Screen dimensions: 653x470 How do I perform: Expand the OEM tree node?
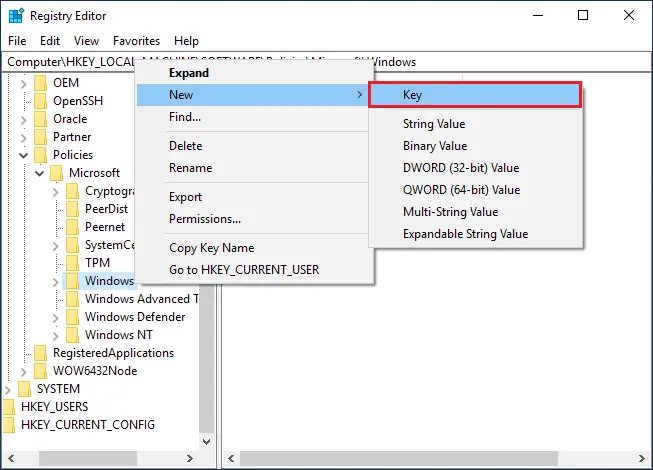pos(24,84)
